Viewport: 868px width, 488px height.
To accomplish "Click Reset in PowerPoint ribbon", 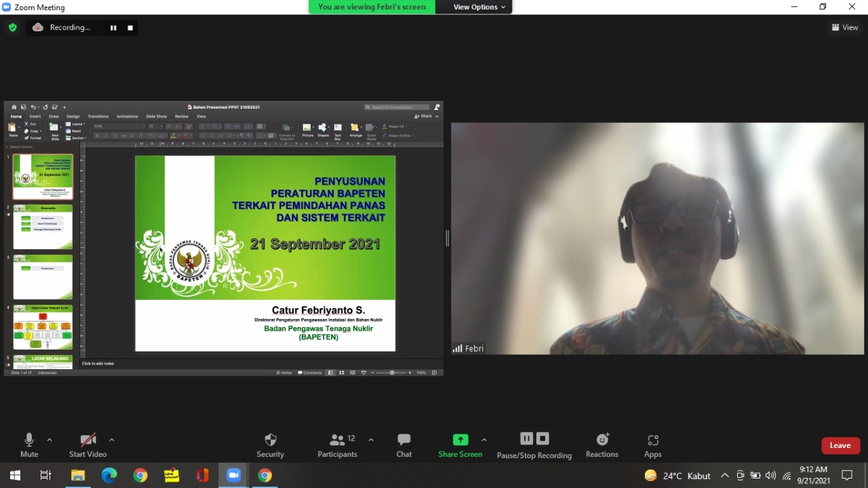I will [x=73, y=131].
